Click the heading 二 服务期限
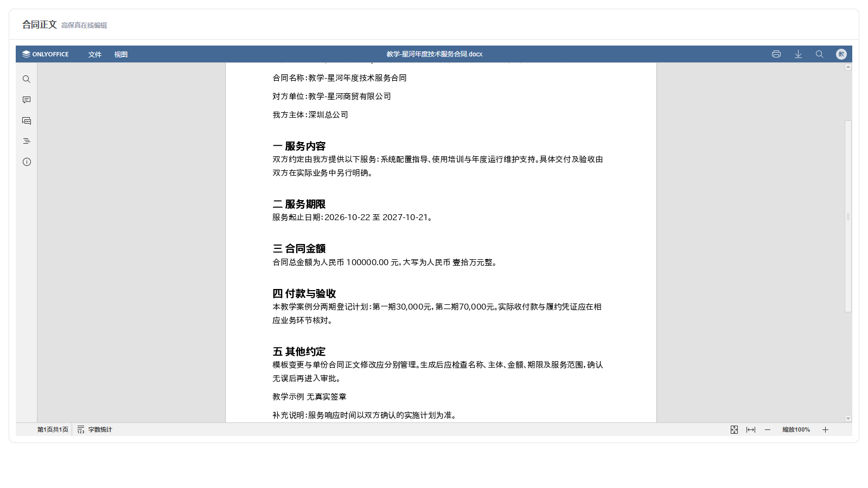This screenshot has width=868, height=488. click(x=299, y=204)
